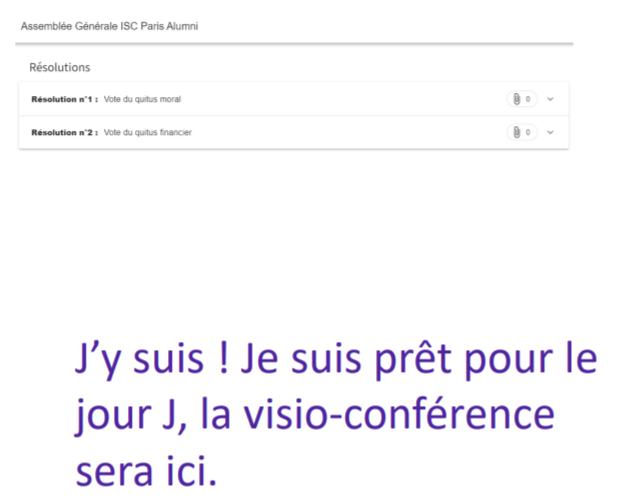Click the purple text "sera ici."

point(146,471)
